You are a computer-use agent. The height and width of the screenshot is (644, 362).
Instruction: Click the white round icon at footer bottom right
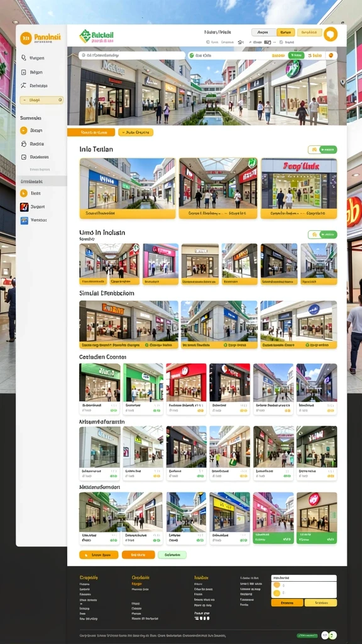tap(325, 635)
